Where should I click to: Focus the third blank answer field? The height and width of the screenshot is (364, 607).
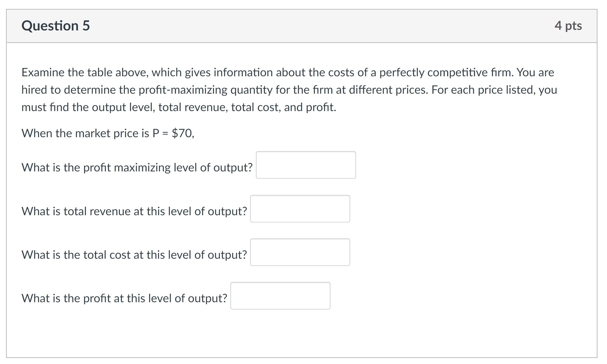click(300, 252)
